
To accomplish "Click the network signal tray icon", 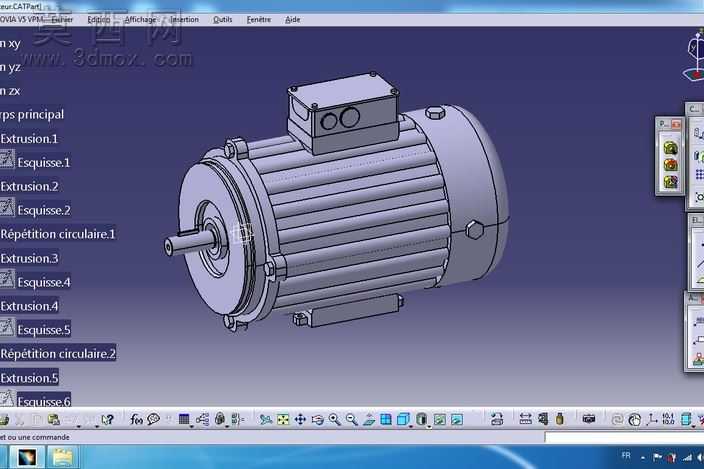I will 687,457.
